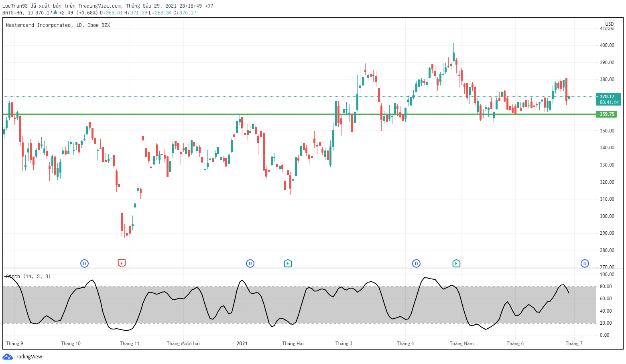Click the current price 370.17 label
626x364 pixels.
point(607,97)
